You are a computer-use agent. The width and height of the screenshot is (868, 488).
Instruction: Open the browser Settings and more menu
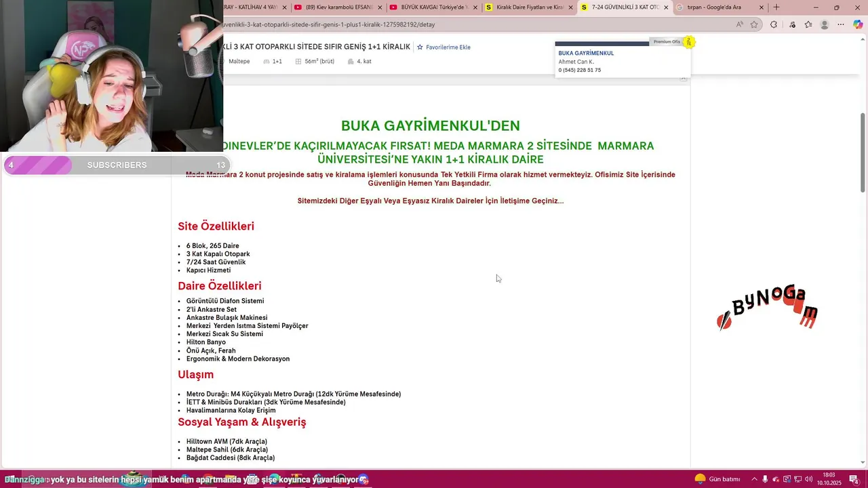coord(842,24)
